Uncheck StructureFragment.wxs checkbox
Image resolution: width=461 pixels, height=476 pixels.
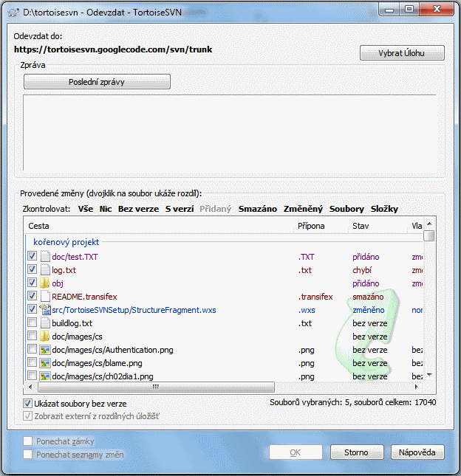pyautogui.click(x=32, y=309)
